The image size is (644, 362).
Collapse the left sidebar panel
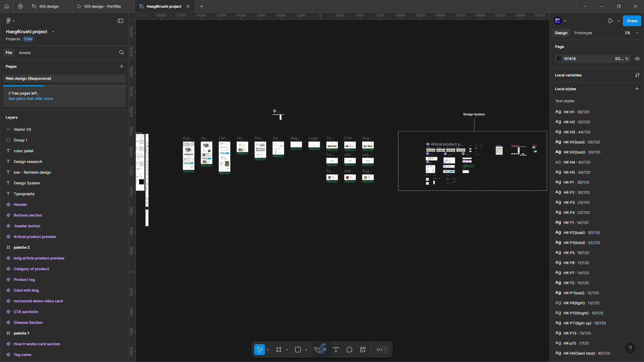click(120, 21)
